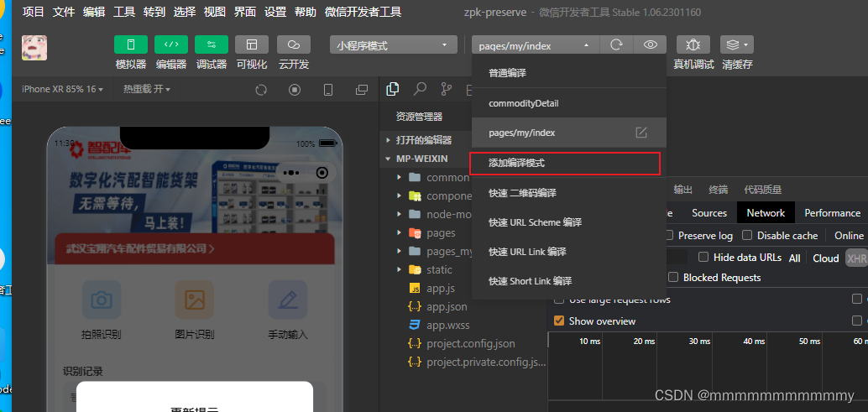Click the simulator phone device icon

point(327,90)
